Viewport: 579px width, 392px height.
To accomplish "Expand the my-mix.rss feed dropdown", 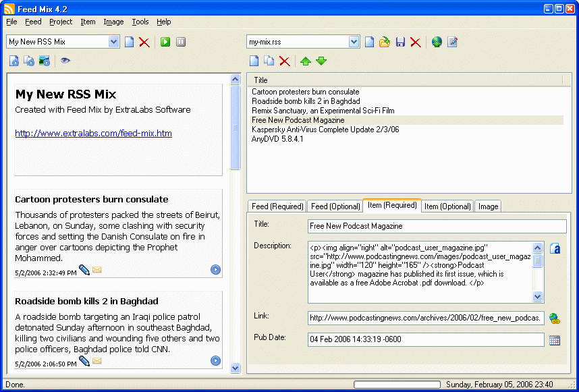I will [x=354, y=42].
